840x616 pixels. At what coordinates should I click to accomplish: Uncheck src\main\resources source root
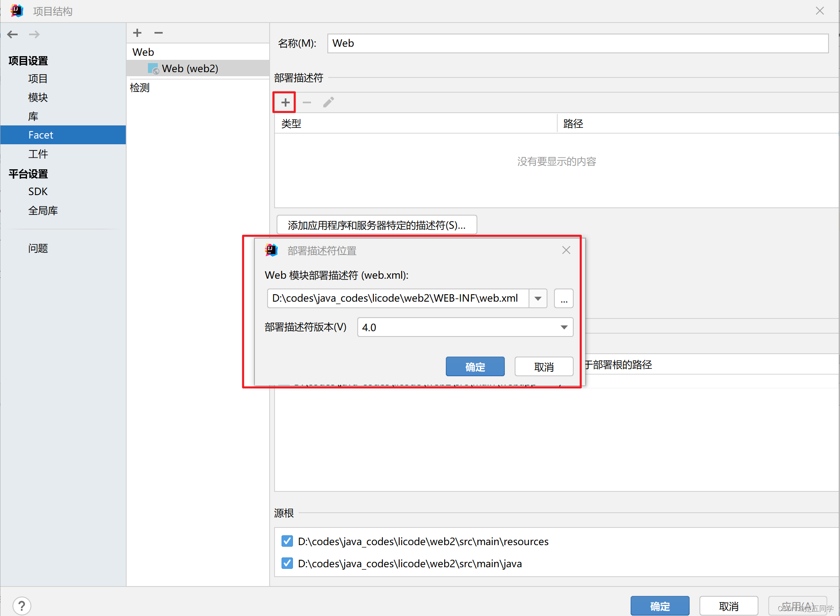point(287,541)
